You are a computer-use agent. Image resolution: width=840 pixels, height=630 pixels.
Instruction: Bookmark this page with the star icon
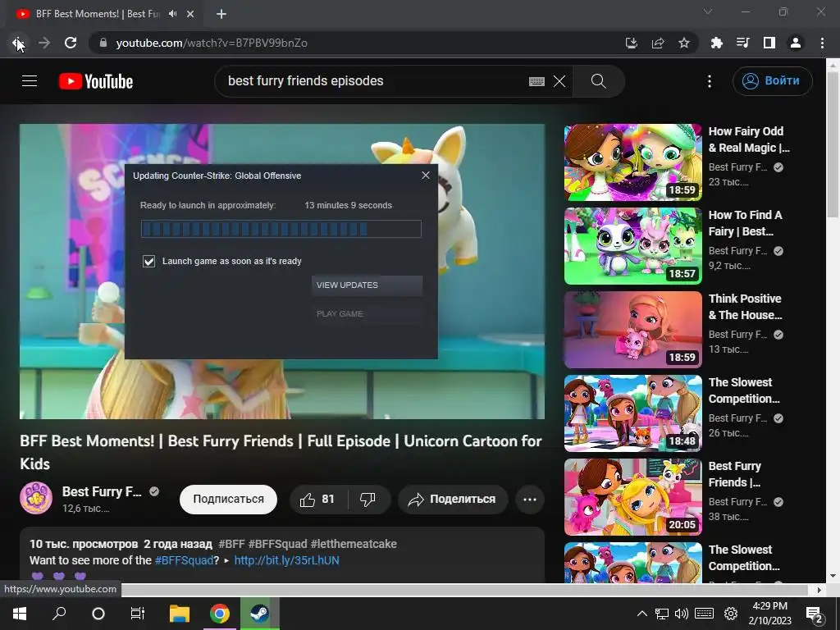point(684,43)
